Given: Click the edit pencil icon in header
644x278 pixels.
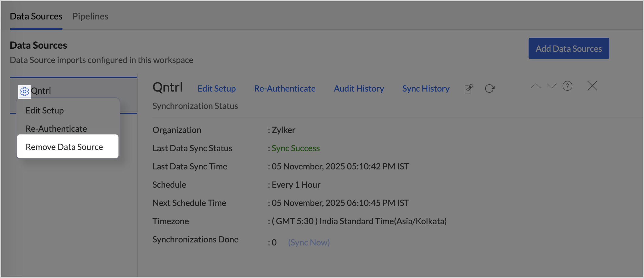Looking at the screenshot, I should 469,89.
